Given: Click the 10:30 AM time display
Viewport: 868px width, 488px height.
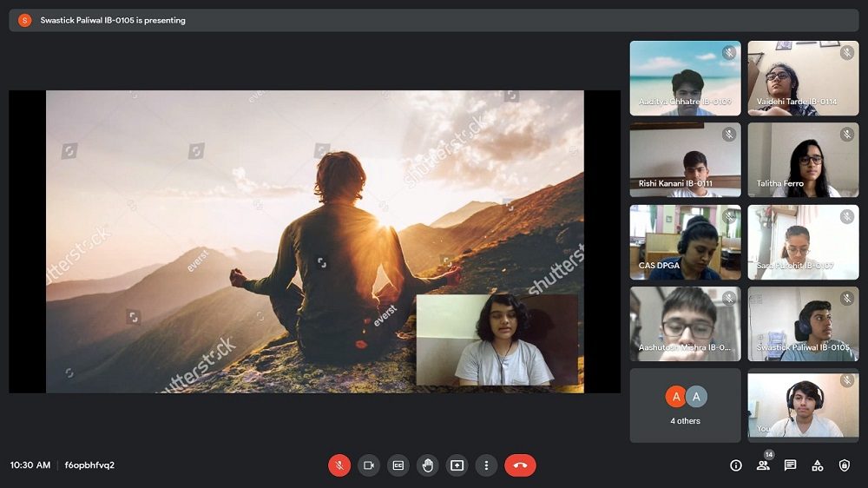Looking at the screenshot, I should [30, 465].
